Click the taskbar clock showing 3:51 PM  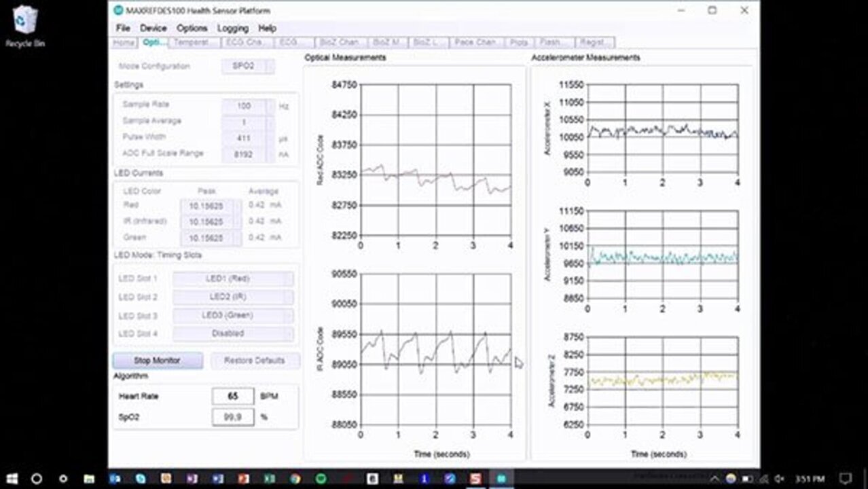pos(810,479)
